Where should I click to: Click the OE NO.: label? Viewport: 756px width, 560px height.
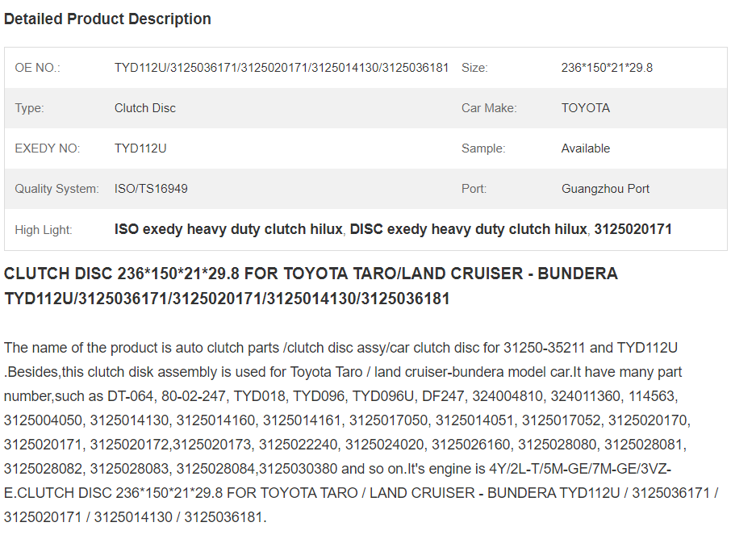pyautogui.click(x=38, y=68)
